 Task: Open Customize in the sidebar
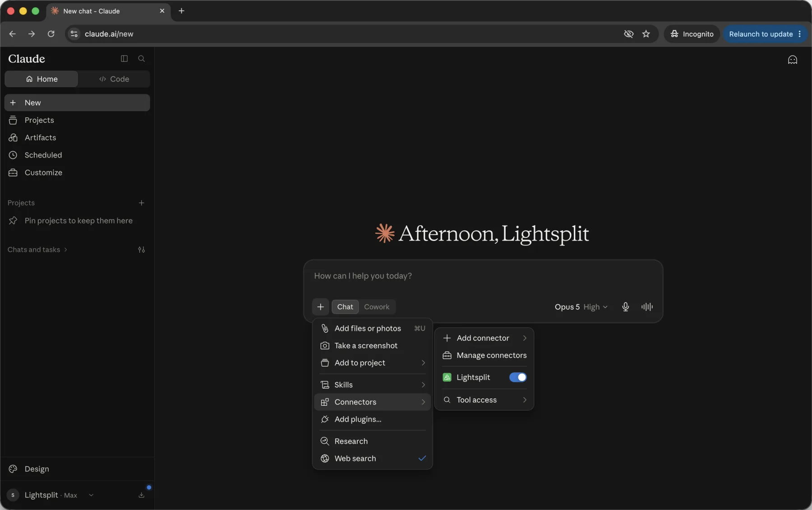[x=77, y=172]
